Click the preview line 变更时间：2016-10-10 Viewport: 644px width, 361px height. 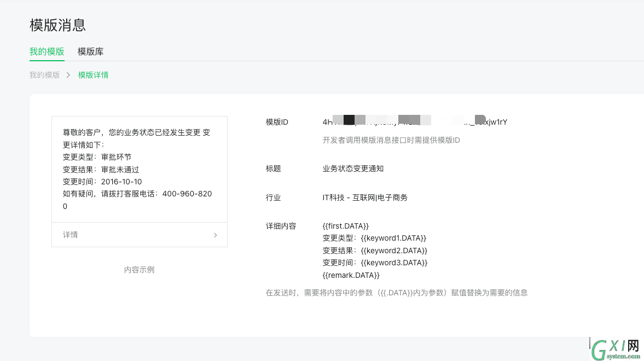point(102,182)
